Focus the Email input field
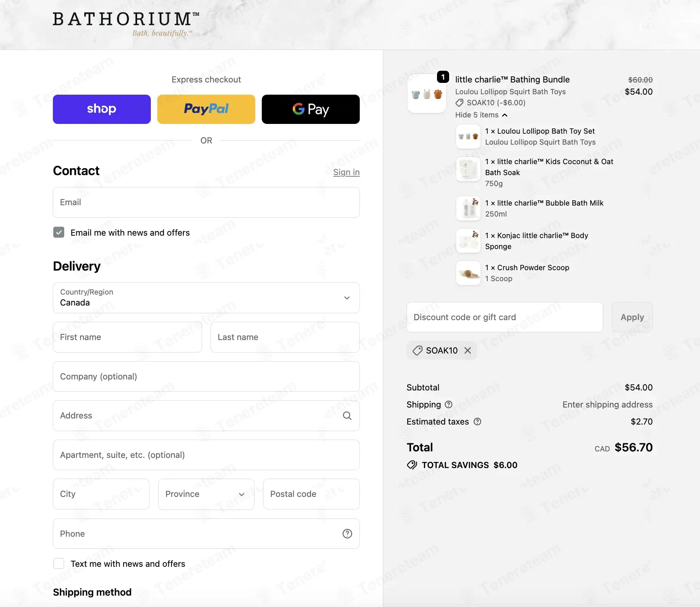The height and width of the screenshot is (607, 700). (x=206, y=202)
